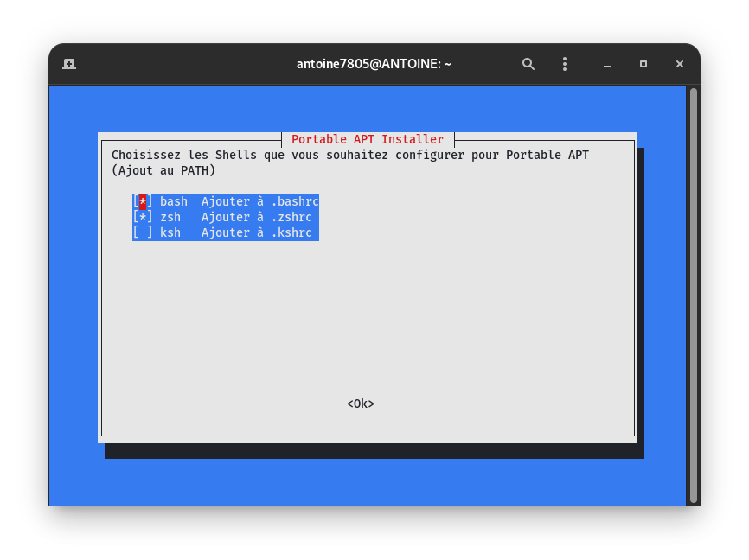Select 'Ajouter à .bashrc' text
The width and height of the screenshot is (749, 560).
(259, 201)
